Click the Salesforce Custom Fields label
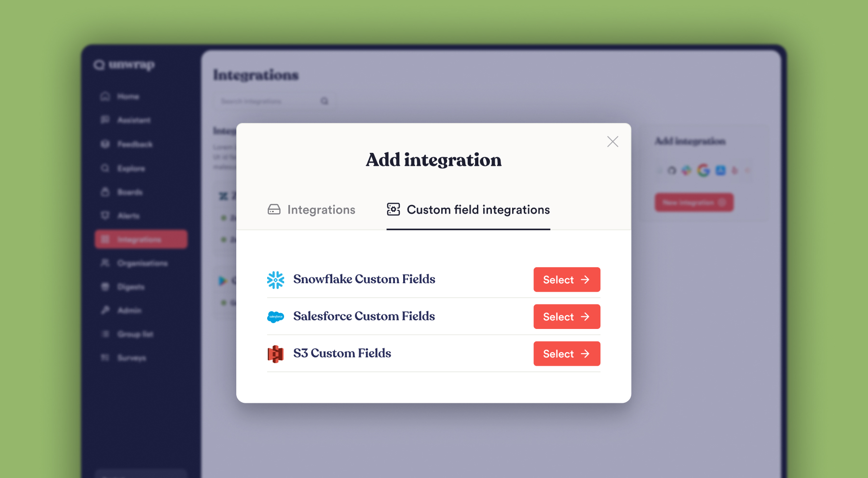This screenshot has height=478, width=868. coord(364,316)
